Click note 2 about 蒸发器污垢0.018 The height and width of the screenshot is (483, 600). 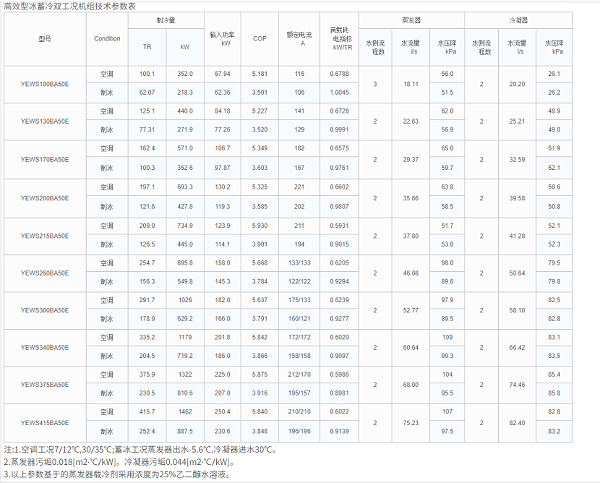click(119, 462)
